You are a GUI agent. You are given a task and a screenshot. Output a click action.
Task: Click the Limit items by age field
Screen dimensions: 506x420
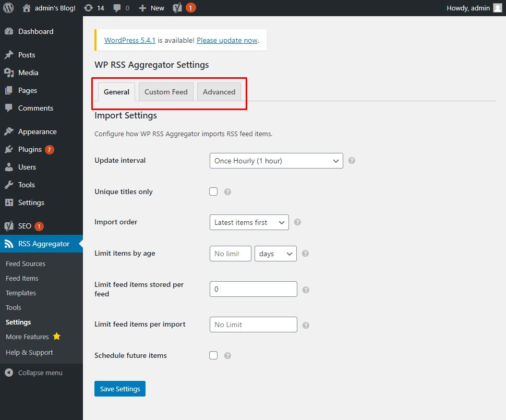pos(231,254)
